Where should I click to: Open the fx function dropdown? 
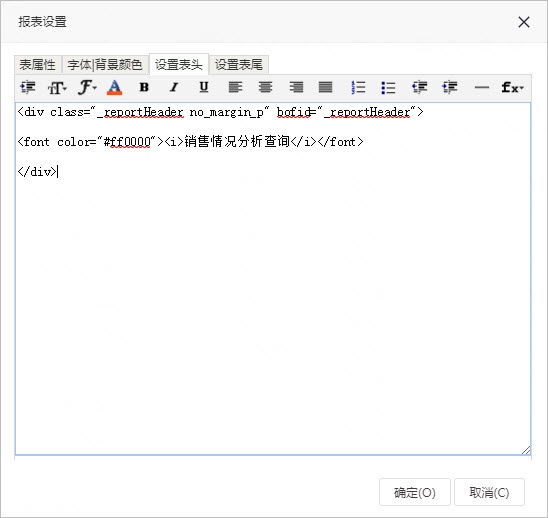[x=512, y=87]
